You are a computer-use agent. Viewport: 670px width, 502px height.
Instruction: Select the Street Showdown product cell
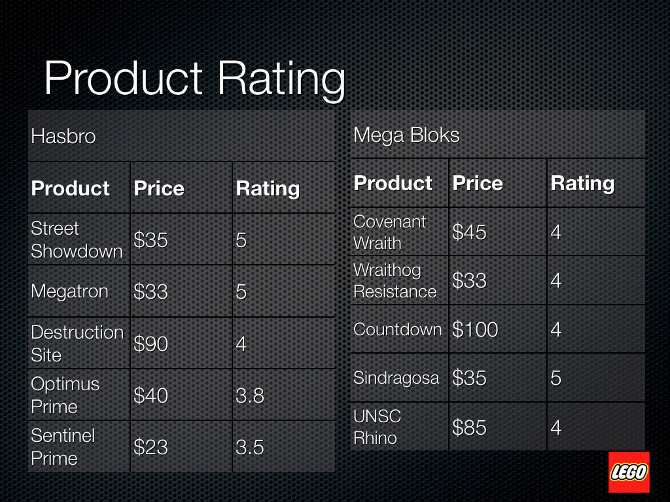coord(78,240)
